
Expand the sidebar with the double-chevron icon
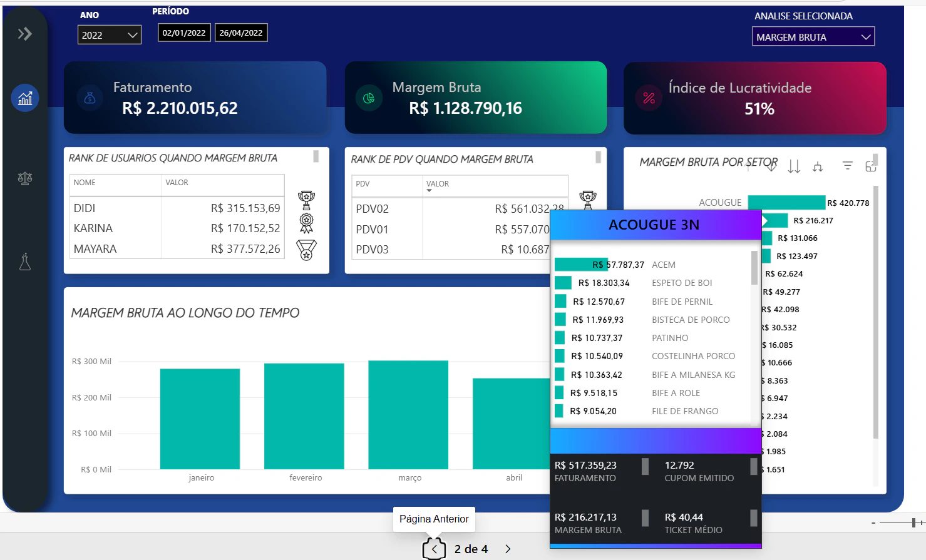click(x=25, y=34)
